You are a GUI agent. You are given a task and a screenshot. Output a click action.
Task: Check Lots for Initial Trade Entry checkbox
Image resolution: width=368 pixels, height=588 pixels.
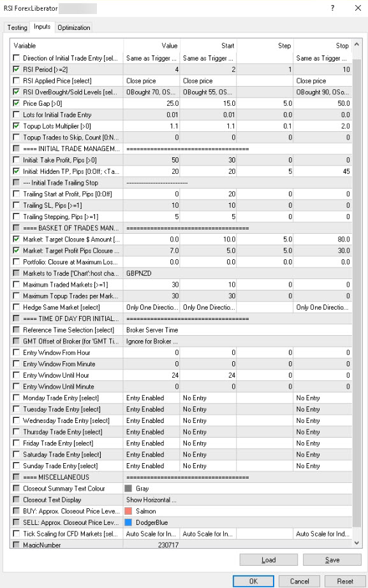16,115
